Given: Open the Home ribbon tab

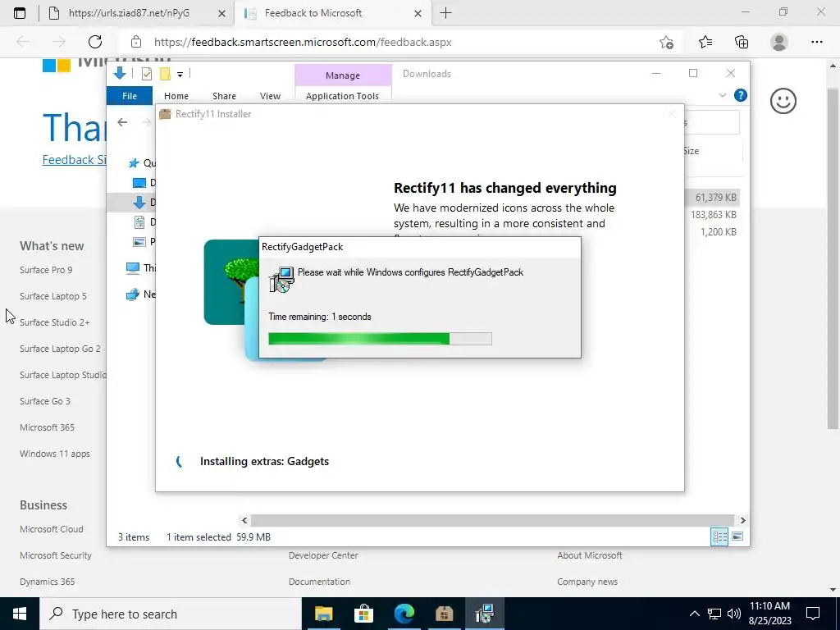Looking at the screenshot, I should click(176, 96).
